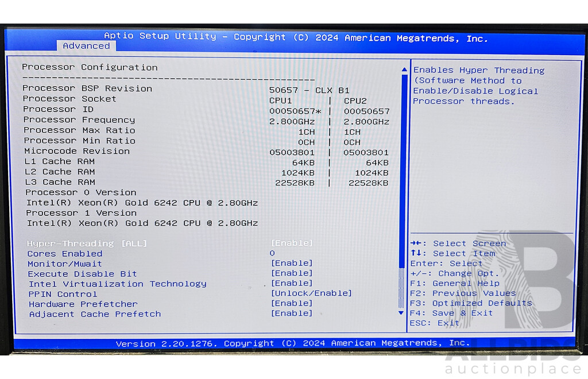Select the Monitor/Mwait setting

tap(64, 264)
